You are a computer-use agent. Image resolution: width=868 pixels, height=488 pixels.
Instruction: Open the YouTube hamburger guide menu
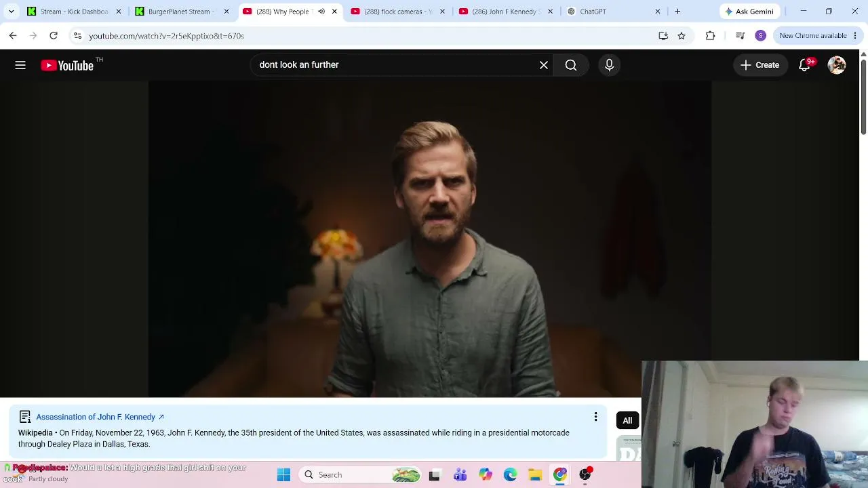click(x=20, y=65)
